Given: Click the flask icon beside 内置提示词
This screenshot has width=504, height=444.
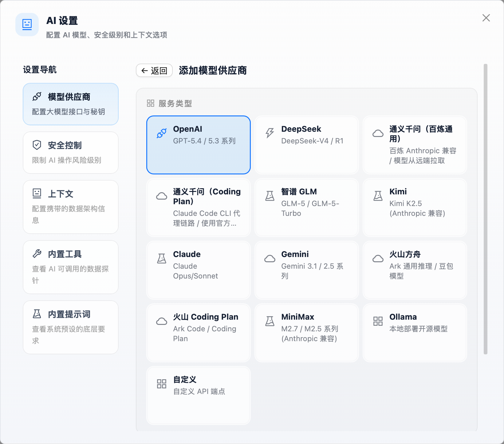Looking at the screenshot, I should coord(37,314).
